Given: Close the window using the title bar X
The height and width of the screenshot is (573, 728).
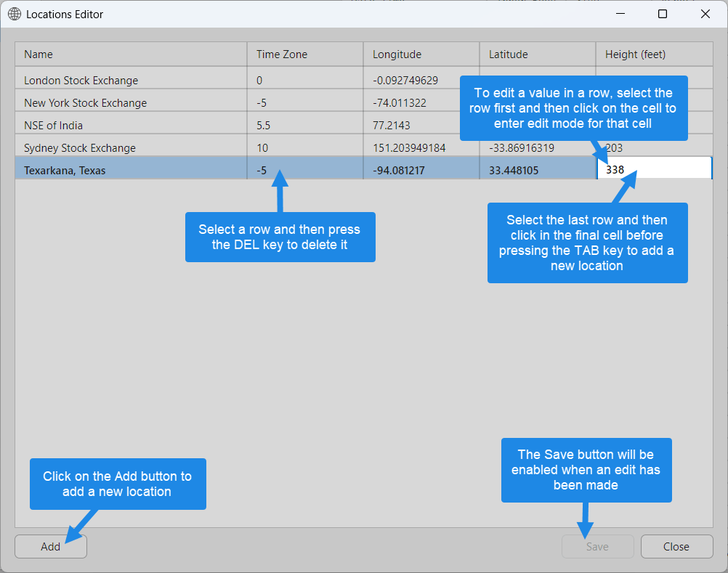Looking at the screenshot, I should pos(705,14).
